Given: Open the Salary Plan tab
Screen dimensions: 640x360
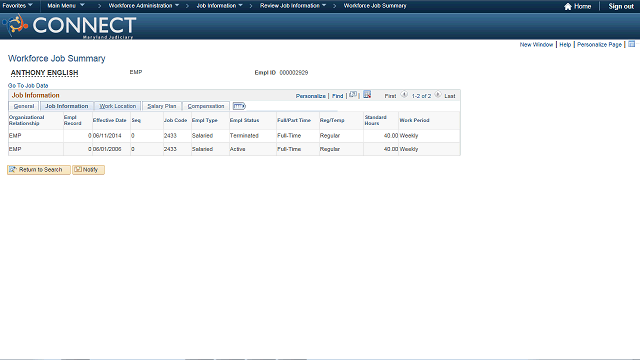Looking at the screenshot, I should pyautogui.click(x=162, y=106).
